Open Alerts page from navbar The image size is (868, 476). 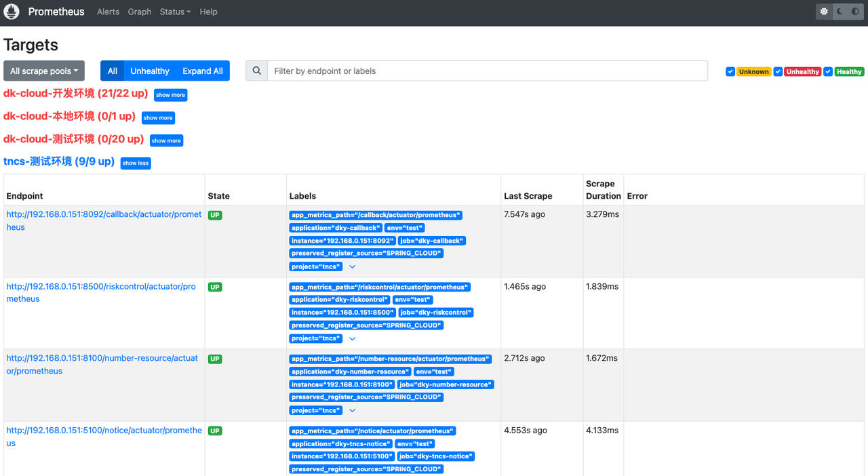click(108, 12)
